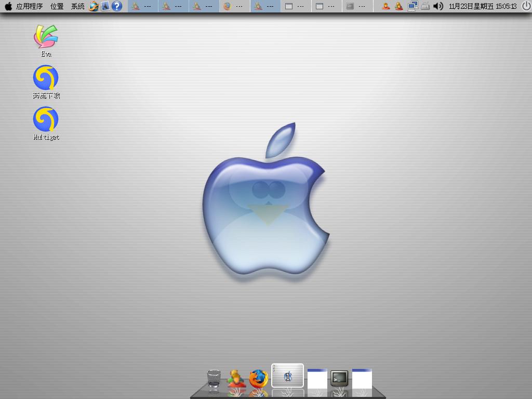Open the 系统 menu
Viewport: 532px width, 399px height.
(x=78, y=6)
